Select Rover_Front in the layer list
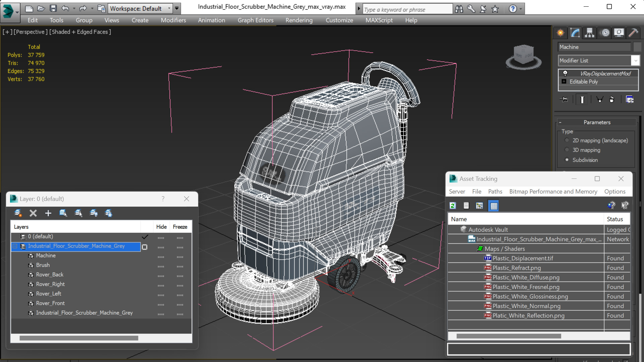The height and width of the screenshot is (362, 644). (x=50, y=303)
